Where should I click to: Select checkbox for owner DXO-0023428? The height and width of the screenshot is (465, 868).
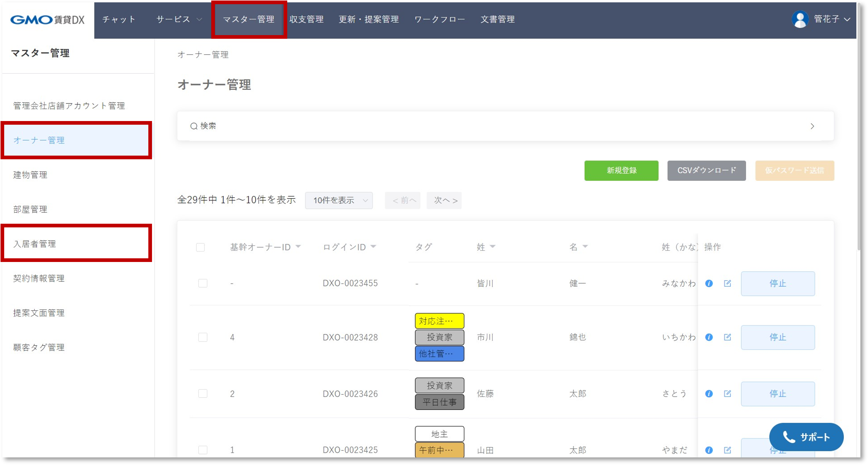[203, 337]
